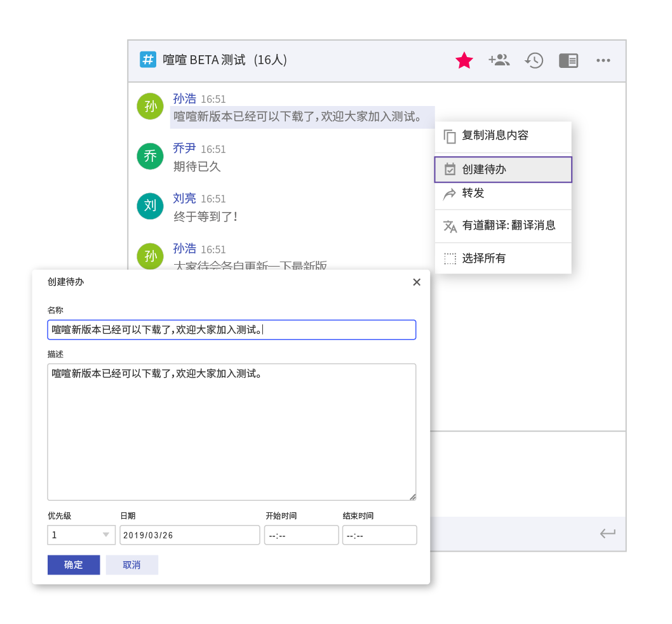This screenshot has width=672, height=624.
Task: Click the 日期 field showing 2019/03/26
Action: [190, 535]
